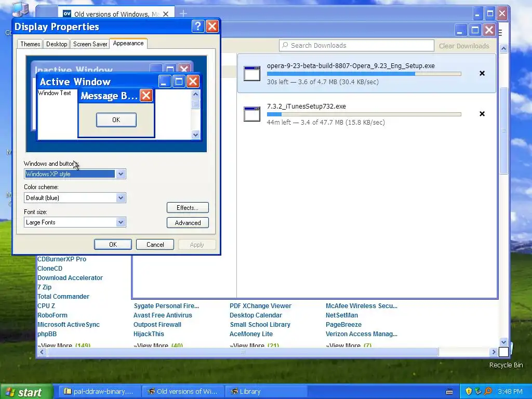
Task: Click the Search Downloads field
Action: tap(356, 46)
